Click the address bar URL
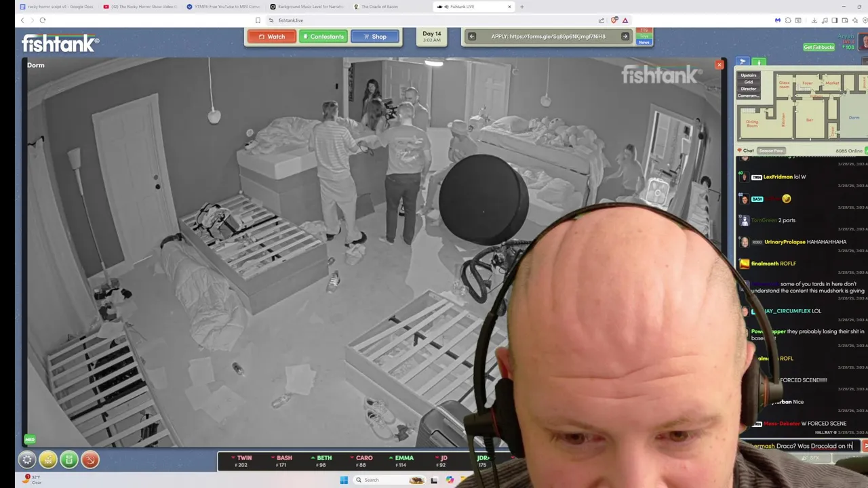Image resolution: width=868 pixels, height=488 pixels. [291, 20]
